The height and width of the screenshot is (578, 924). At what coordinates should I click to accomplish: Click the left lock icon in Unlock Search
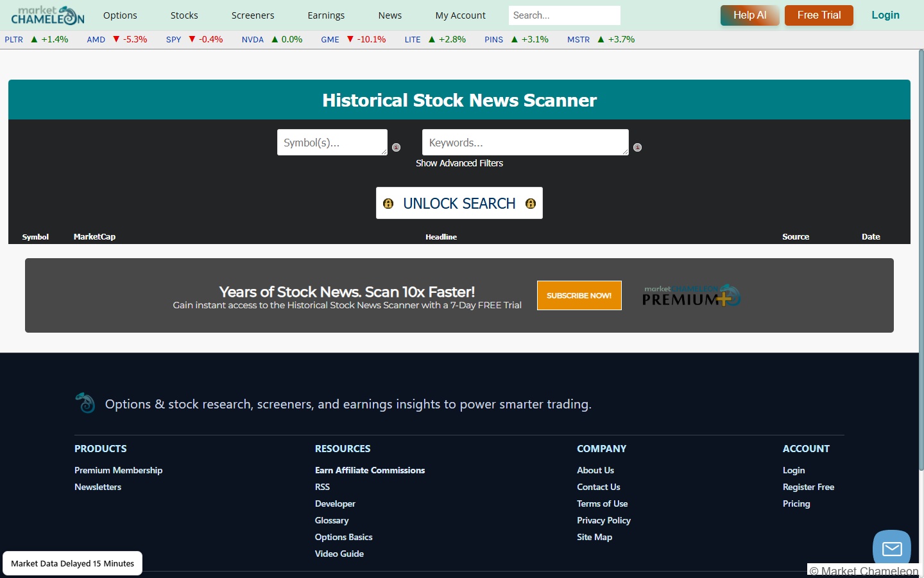coord(388,204)
